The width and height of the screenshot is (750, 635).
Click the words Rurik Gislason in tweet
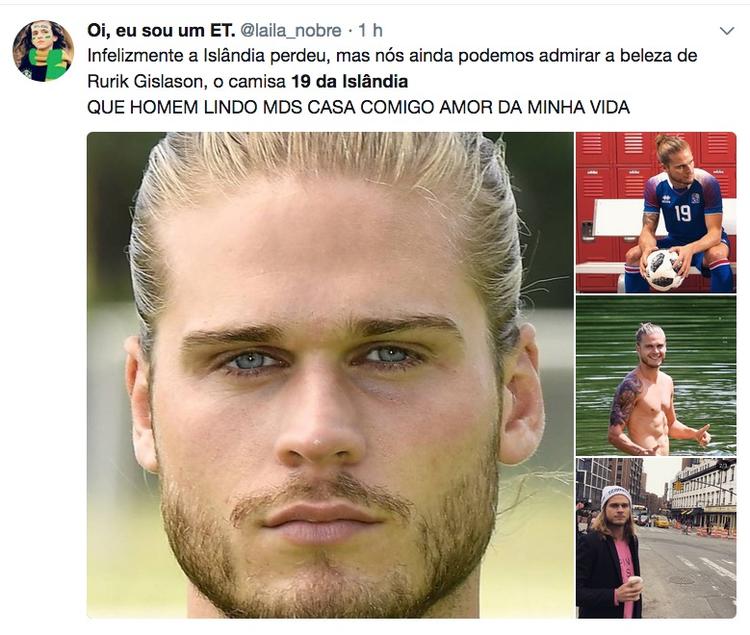point(145,82)
